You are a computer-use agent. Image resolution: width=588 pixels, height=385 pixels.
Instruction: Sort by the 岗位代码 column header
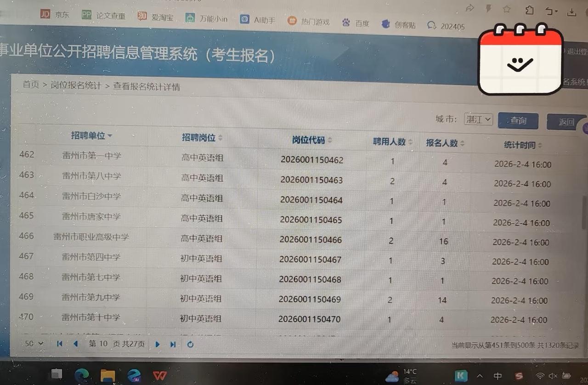[312, 140]
